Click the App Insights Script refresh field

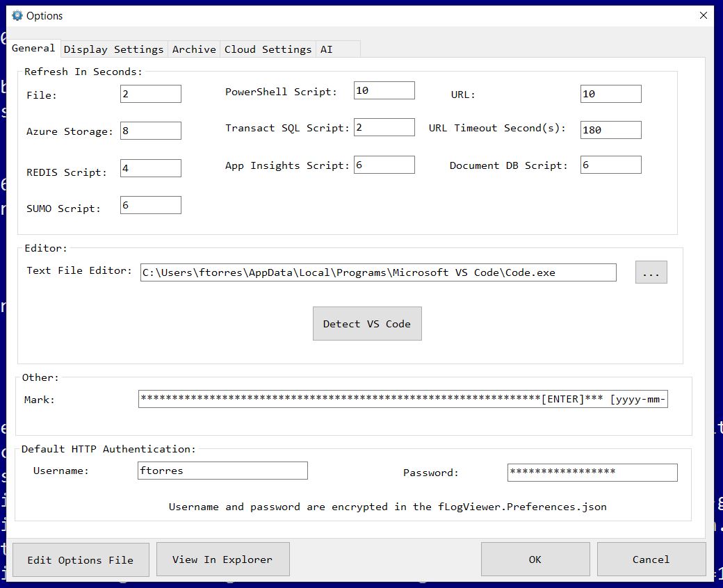(384, 165)
